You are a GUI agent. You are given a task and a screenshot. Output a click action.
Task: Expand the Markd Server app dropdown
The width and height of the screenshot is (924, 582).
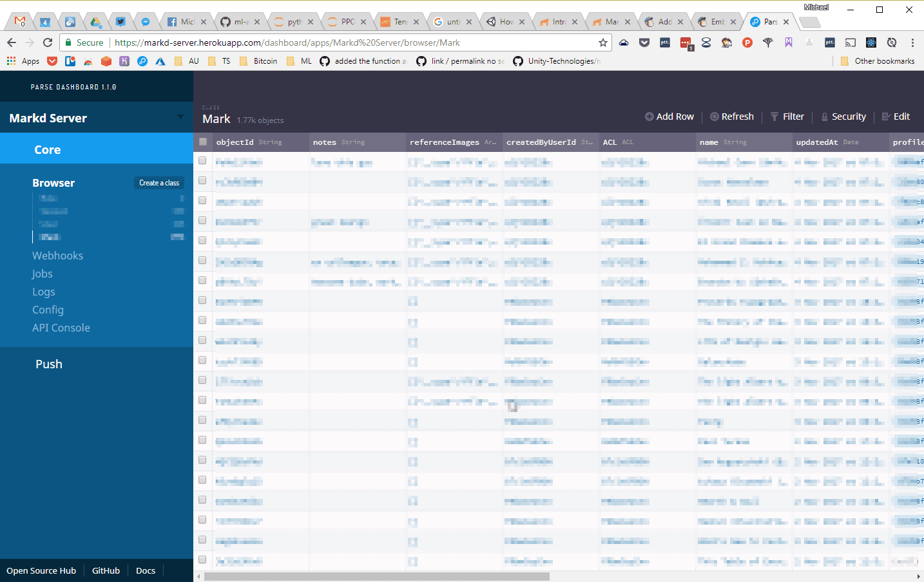click(x=180, y=117)
